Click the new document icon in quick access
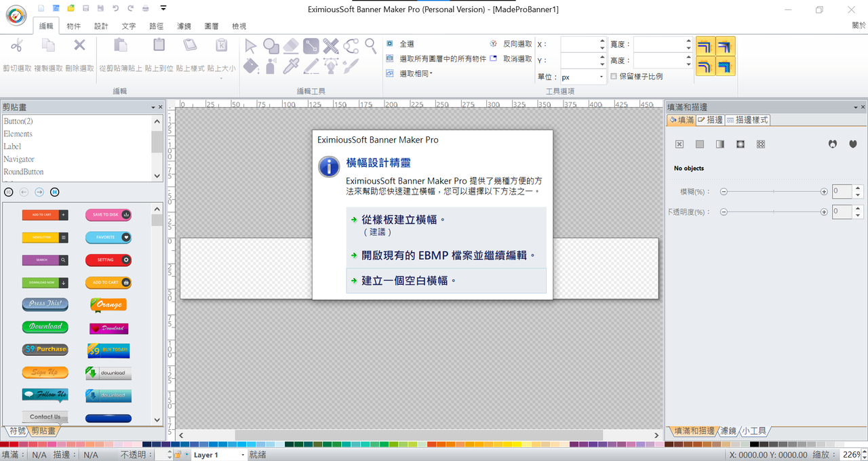This screenshot has height=461, width=868. coord(41,8)
